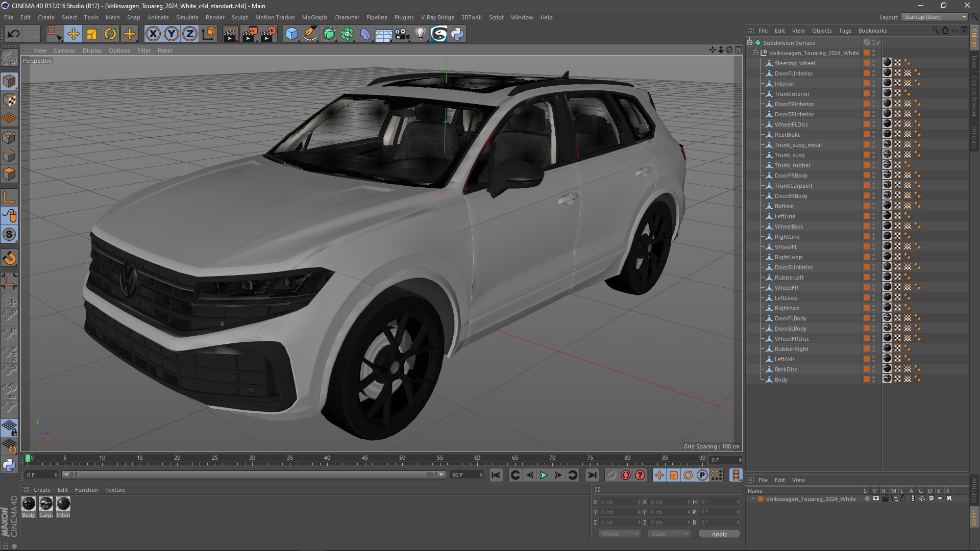The width and height of the screenshot is (980, 551).
Task: Click the Subdivision Surface generator icon
Action: tap(329, 34)
